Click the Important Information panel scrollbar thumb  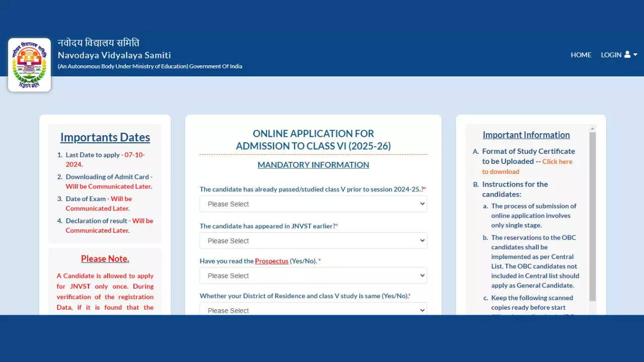click(x=592, y=216)
